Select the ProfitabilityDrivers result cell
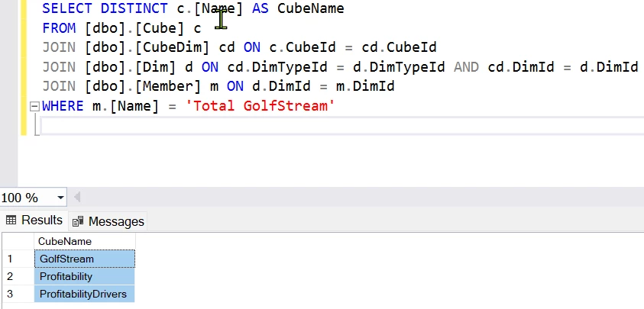This screenshot has height=309, width=644. click(x=85, y=295)
